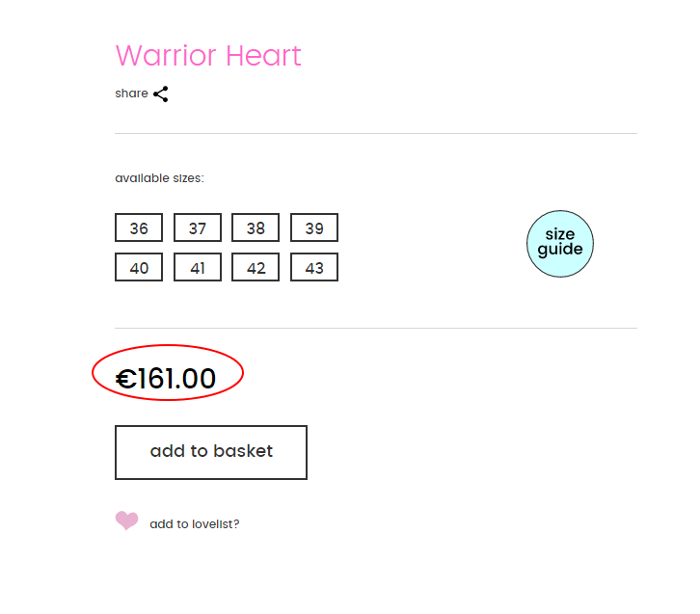
Task: Pick size 39
Action: pos(314,227)
